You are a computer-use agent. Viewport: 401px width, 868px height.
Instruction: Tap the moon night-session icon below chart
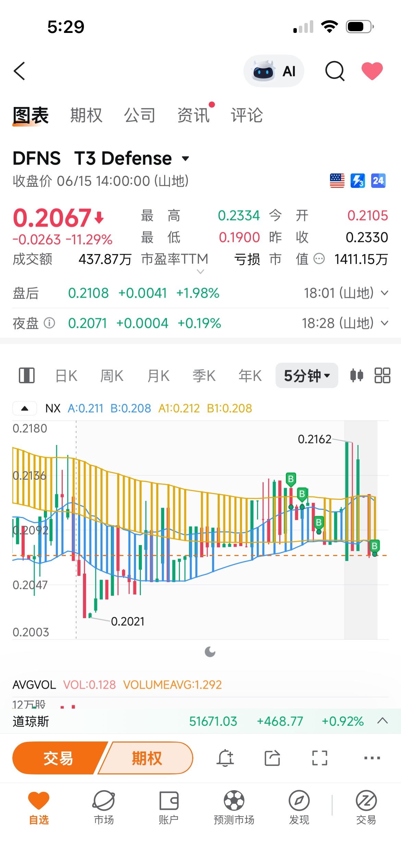click(x=210, y=652)
